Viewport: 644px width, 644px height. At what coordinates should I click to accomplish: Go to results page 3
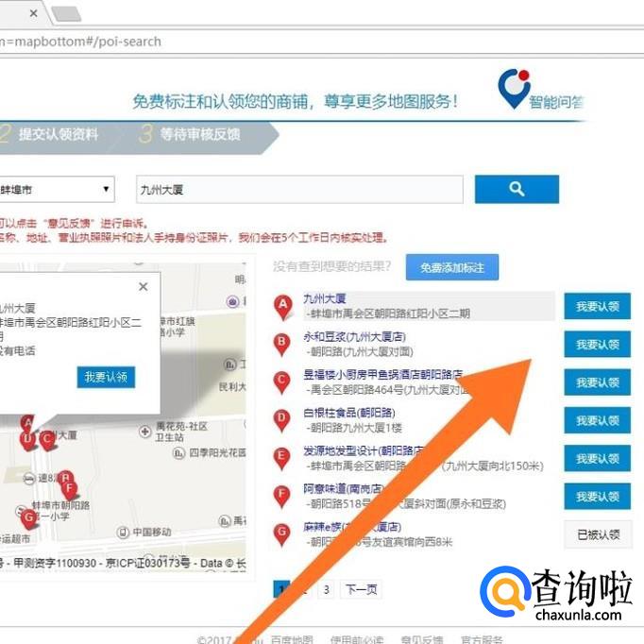click(x=326, y=589)
